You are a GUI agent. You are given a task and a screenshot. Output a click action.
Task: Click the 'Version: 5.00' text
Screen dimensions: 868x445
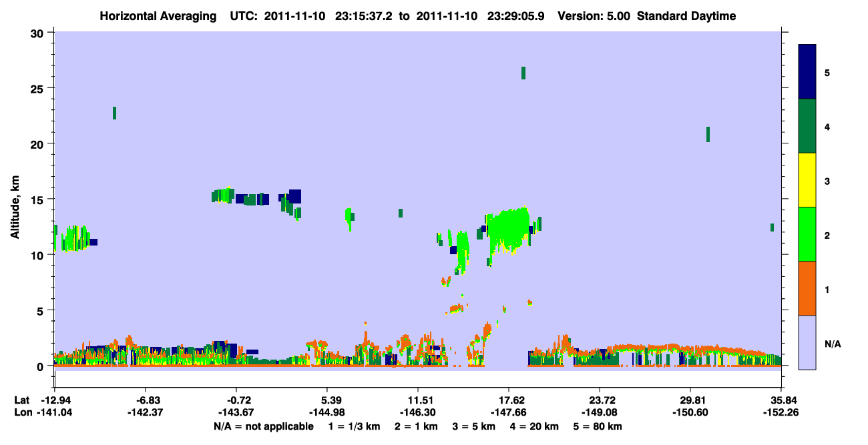pos(594,16)
